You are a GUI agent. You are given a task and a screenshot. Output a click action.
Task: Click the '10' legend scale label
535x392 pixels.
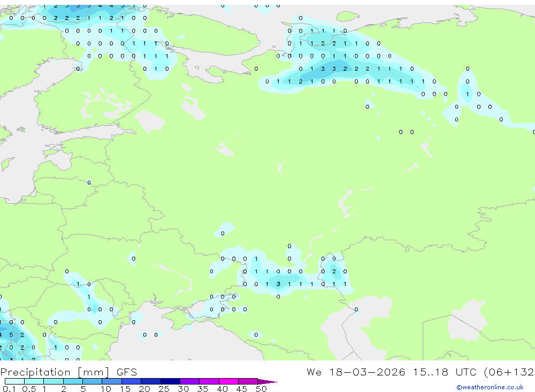(x=106, y=389)
